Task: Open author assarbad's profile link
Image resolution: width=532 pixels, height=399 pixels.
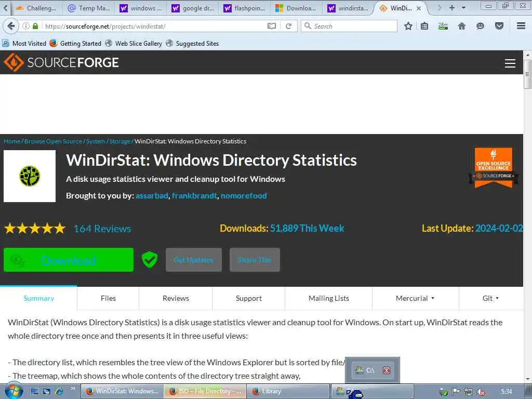Action: coord(152,196)
